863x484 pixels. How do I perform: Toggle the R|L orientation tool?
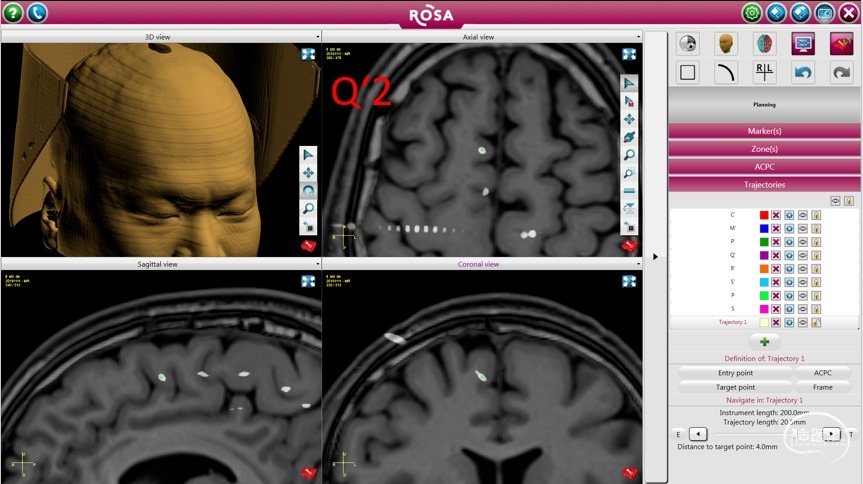764,72
